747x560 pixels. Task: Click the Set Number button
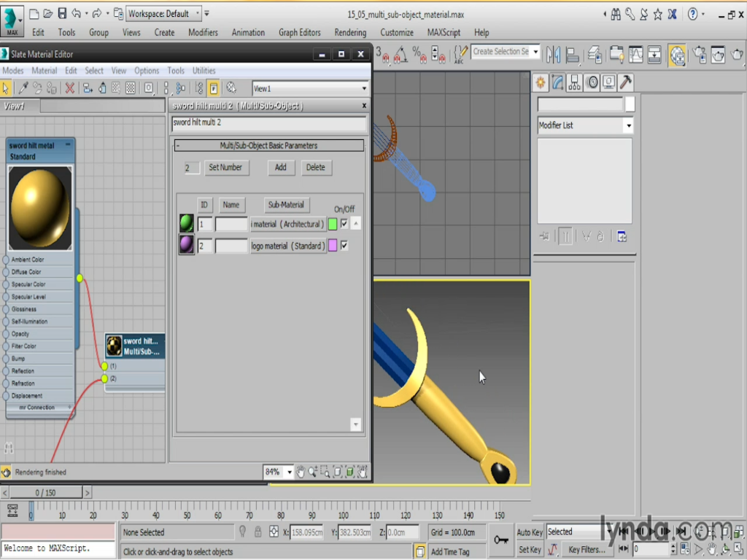click(225, 167)
